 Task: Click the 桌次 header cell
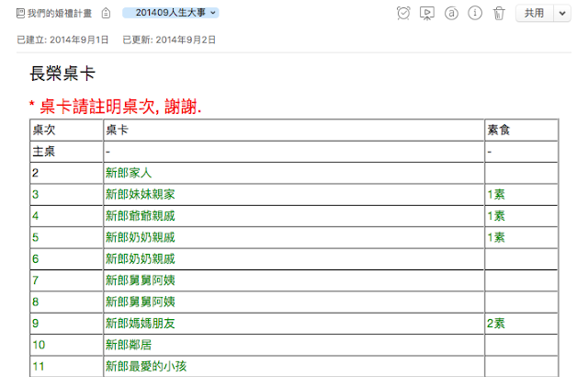tap(66, 131)
